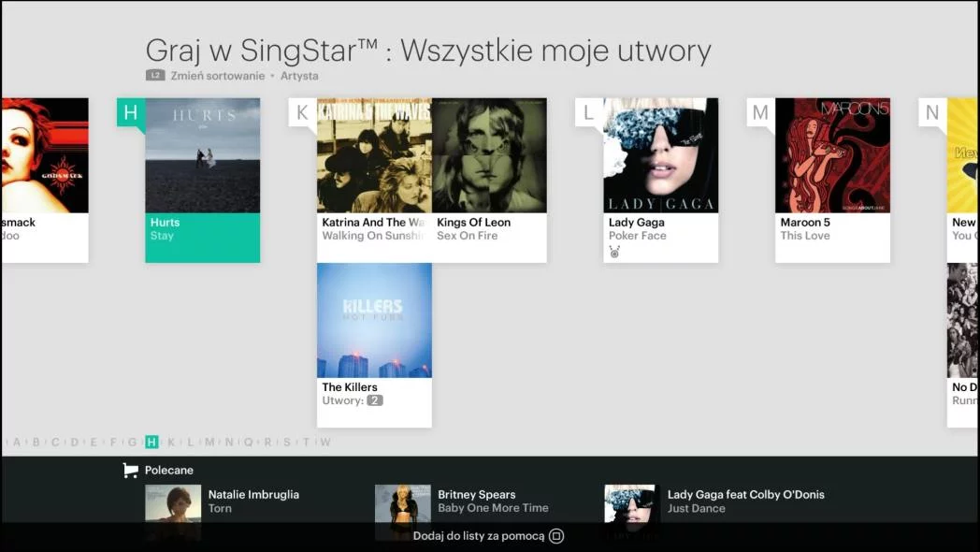Select the highlighted Hurts Stay song card
Viewport: 980px width, 552px height.
203,180
